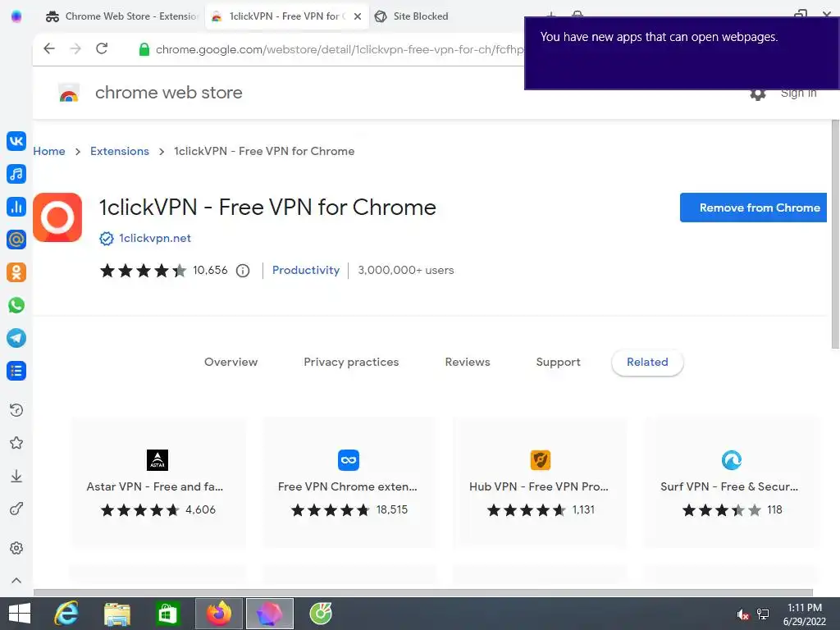The image size is (840, 630).
Task: Click the vertical page scrollbar
Action: click(835, 234)
